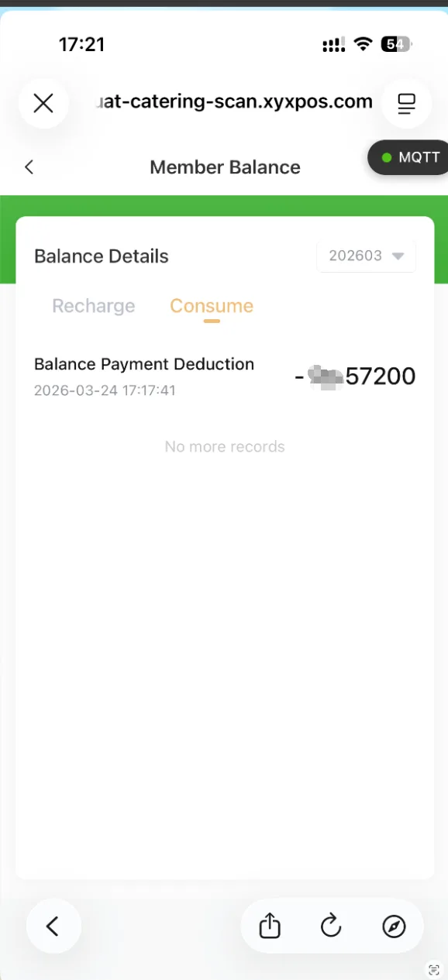Select the Consume tab
Image resolution: width=448 pixels, height=980 pixels.
pos(212,306)
